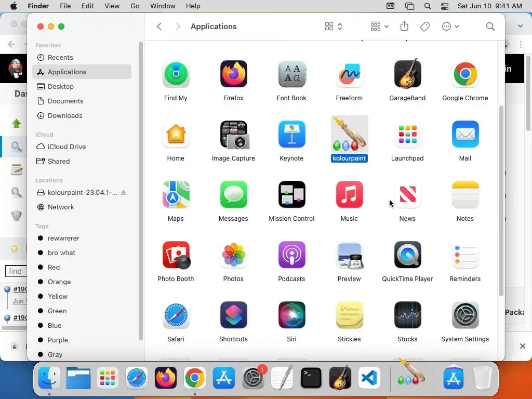Open the icon view switcher dropdown
This screenshot has width=532, height=399.
[x=334, y=26]
